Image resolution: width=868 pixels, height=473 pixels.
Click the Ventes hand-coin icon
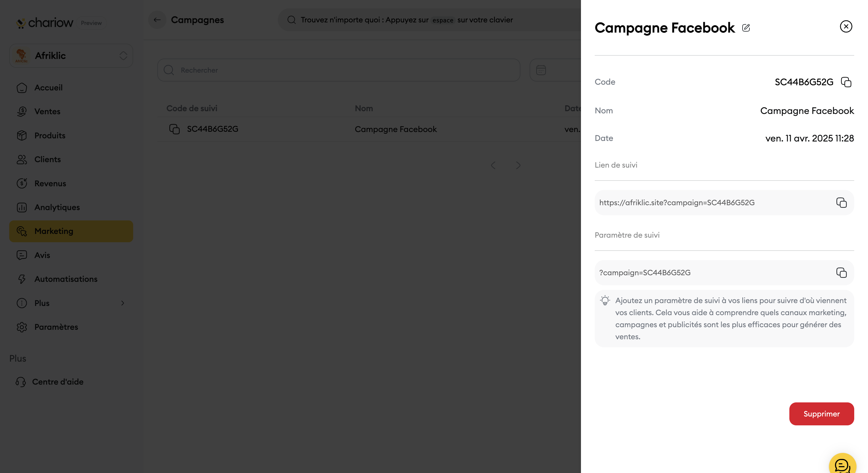[x=22, y=112]
